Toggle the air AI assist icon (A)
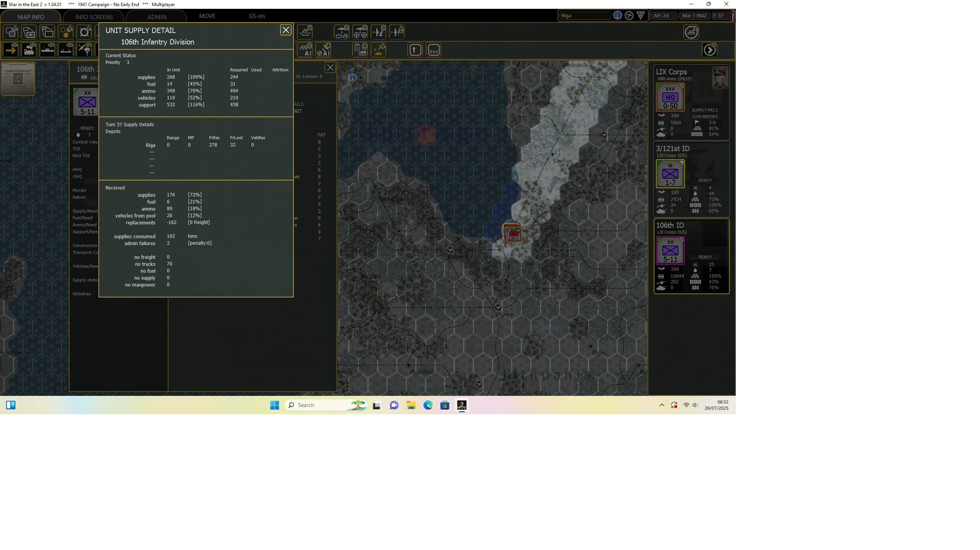This screenshot has width=980, height=550. pyautogui.click(x=323, y=50)
